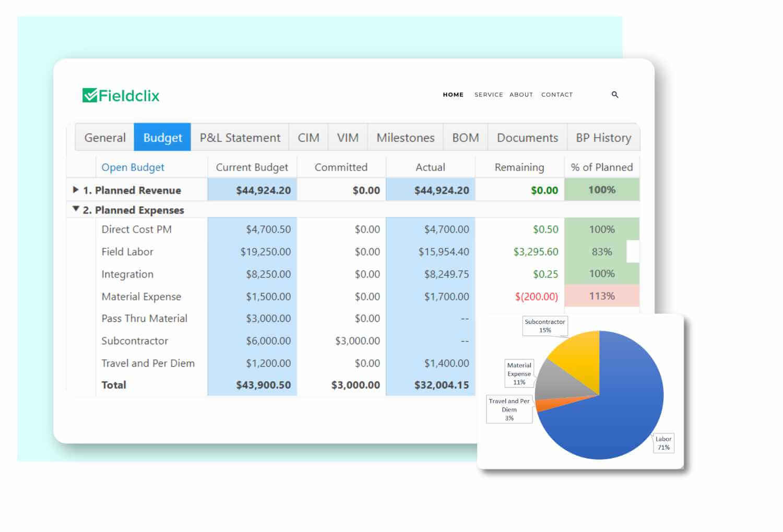Switch to the P&L Statement tab

tap(240, 138)
